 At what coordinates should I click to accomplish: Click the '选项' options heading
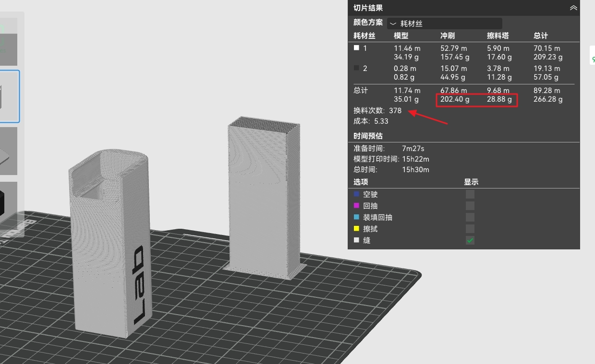click(x=361, y=182)
